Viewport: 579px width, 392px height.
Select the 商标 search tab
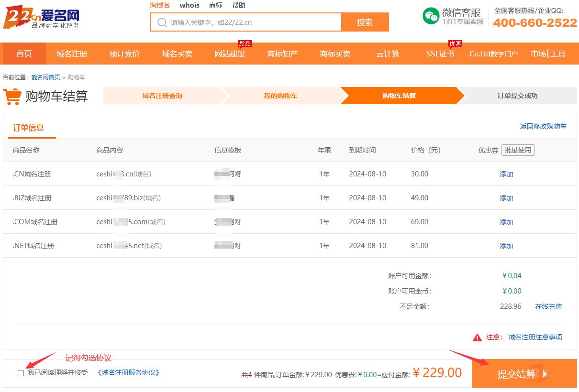[216, 5]
